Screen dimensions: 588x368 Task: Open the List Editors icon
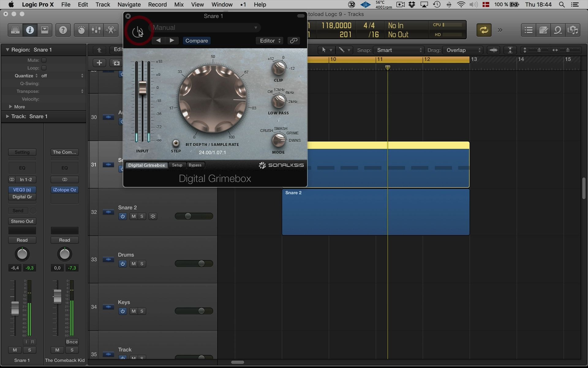[x=528, y=30]
